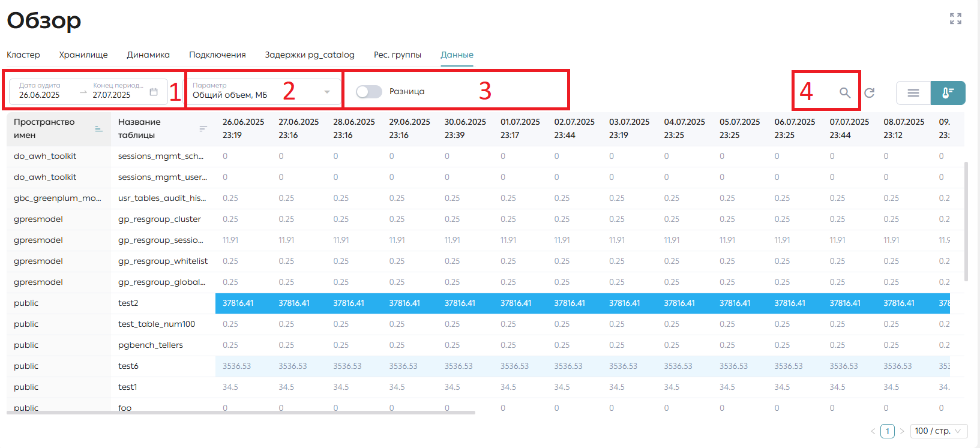This screenshot has width=980, height=448.
Task: Click the refresh icon
Action: pos(869,92)
